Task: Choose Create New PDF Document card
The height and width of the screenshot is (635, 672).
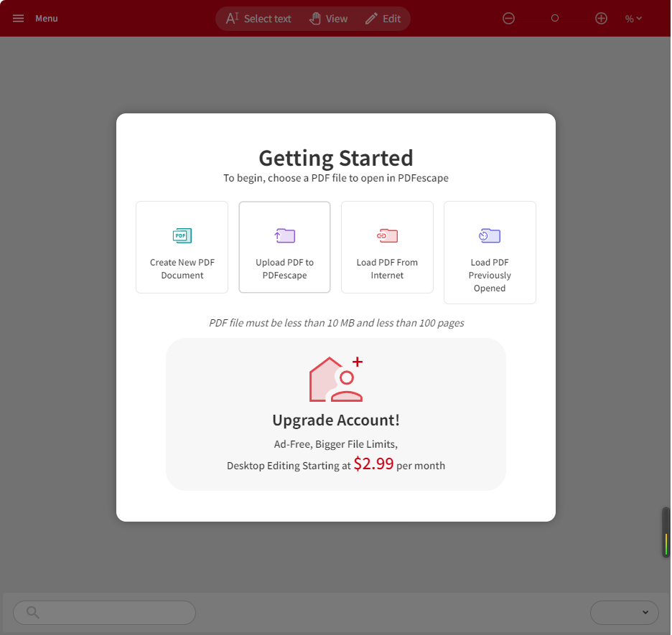Action: click(182, 247)
